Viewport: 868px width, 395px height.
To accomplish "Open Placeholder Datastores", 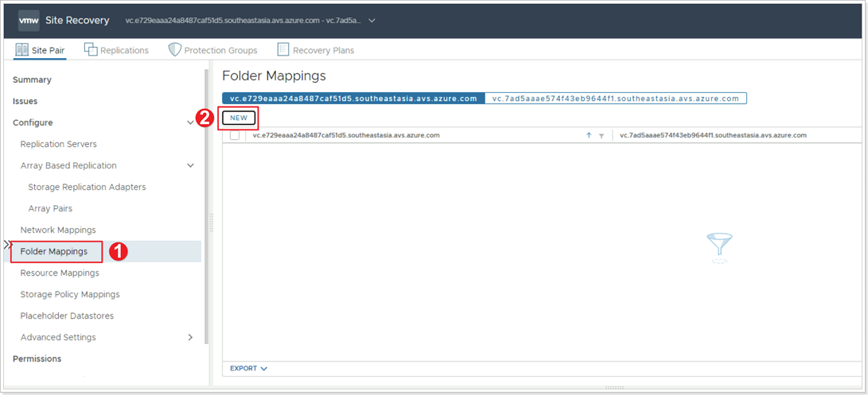I will 67,316.
